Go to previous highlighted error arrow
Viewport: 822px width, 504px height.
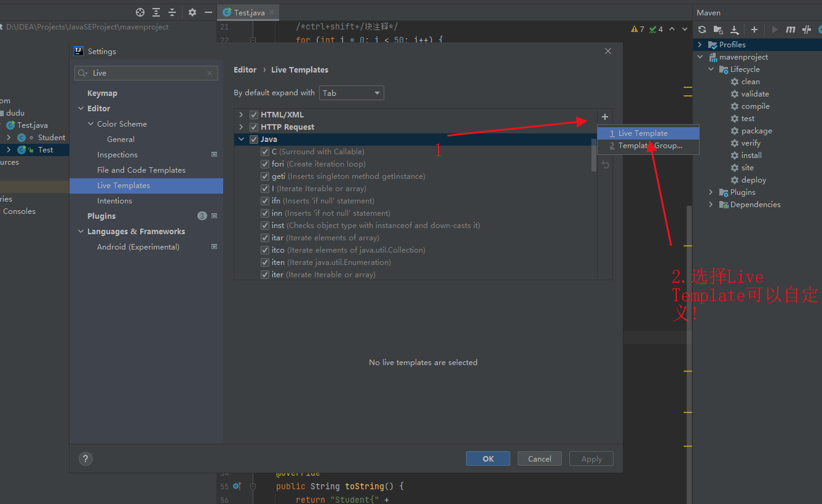point(672,29)
